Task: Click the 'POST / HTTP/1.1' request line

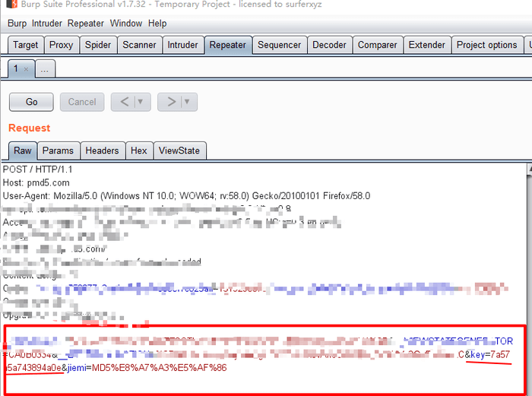Action: [37, 169]
